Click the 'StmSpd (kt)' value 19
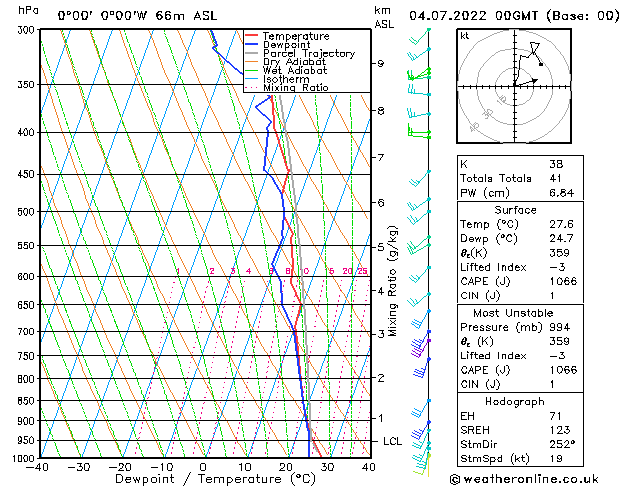The image size is (629, 486). (556, 458)
